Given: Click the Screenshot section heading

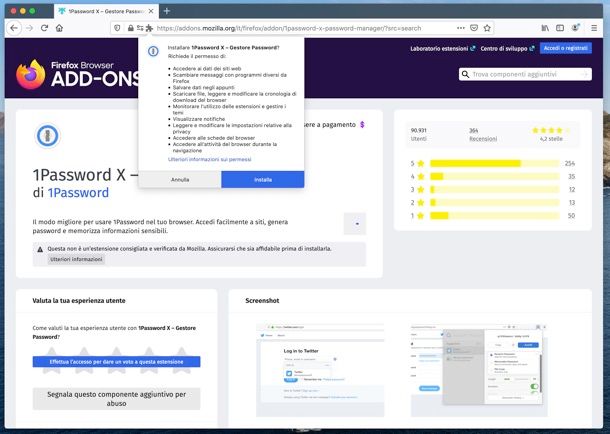Looking at the screenshot, I should pos(262,301).
